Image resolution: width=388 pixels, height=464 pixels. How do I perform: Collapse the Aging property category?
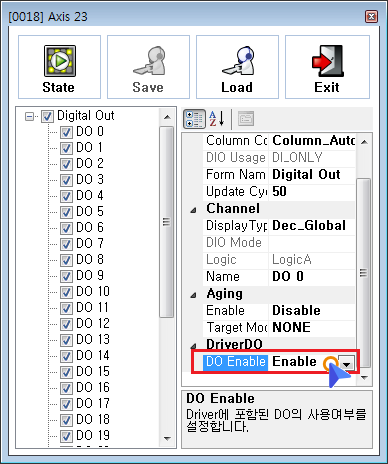point(193,295)
